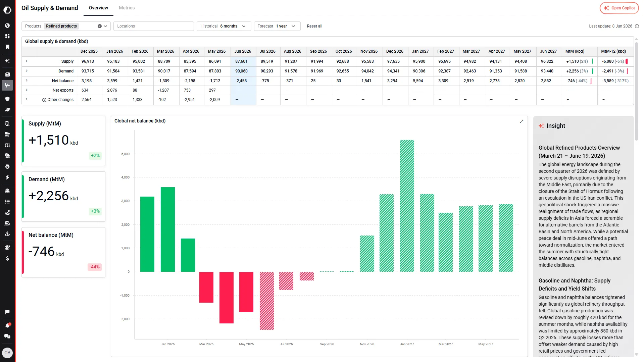Open the flame icon in sidebar
644x362 pixels.
[x=7, y=166]
